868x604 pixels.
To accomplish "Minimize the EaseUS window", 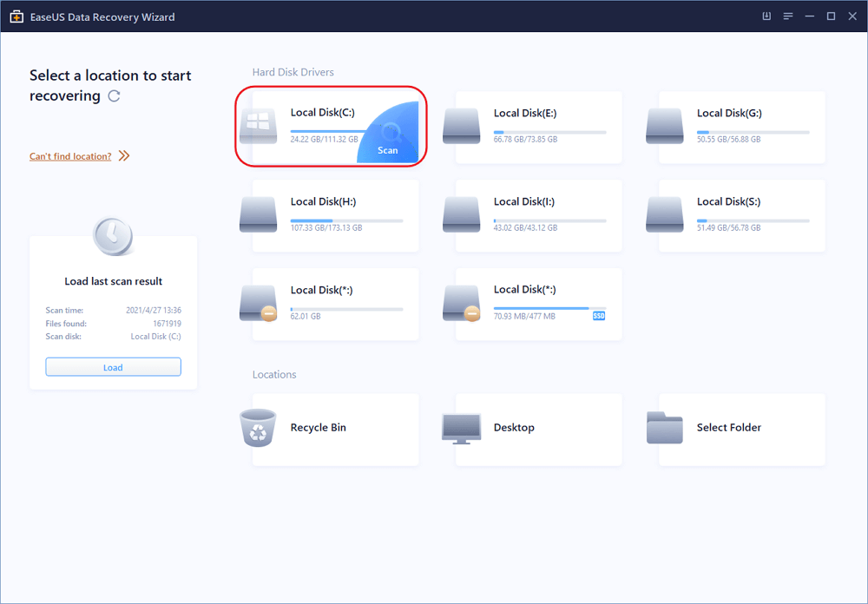I will coord(809,16).
